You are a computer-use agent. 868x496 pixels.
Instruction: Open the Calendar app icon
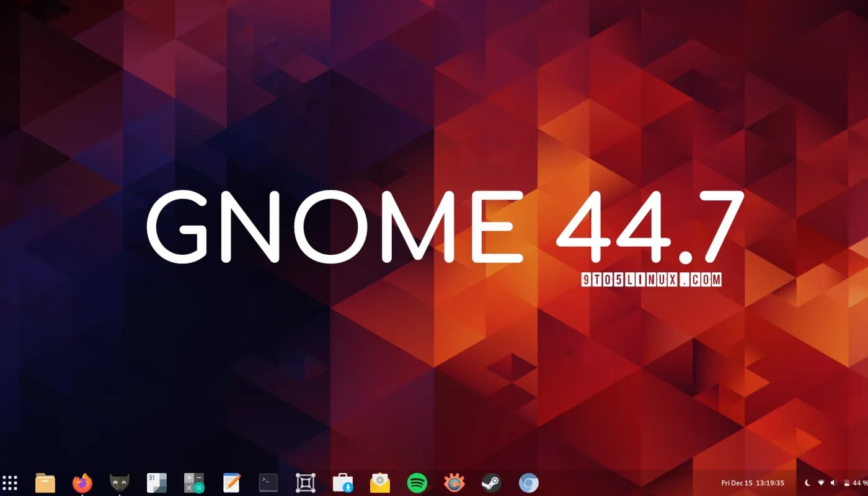(x=157, y=483)
